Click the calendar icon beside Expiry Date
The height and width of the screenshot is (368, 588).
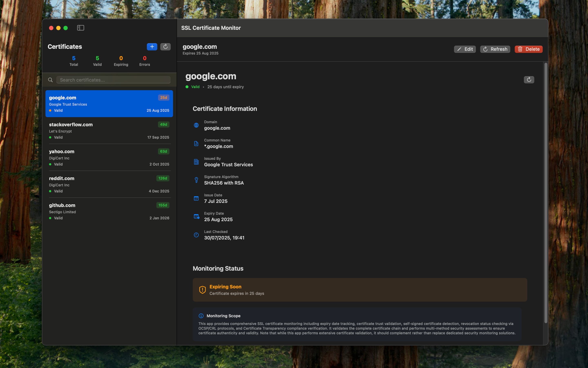[x=196, y=216]
